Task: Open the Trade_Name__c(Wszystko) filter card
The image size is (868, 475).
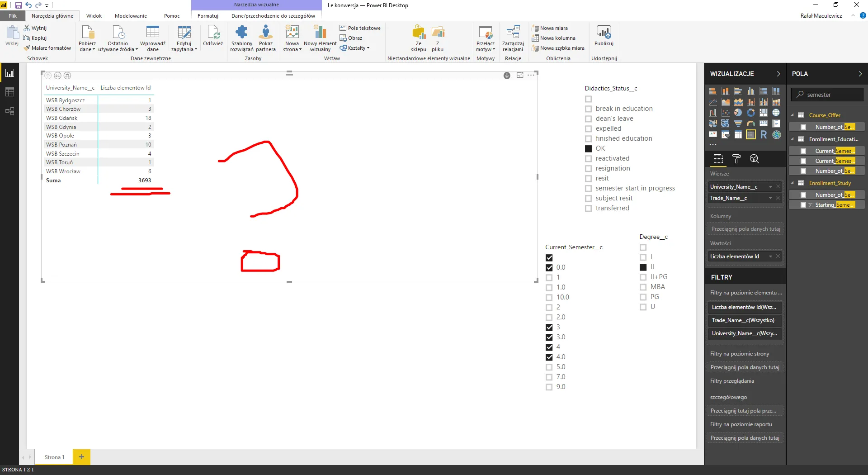Action: coord(744,320)
